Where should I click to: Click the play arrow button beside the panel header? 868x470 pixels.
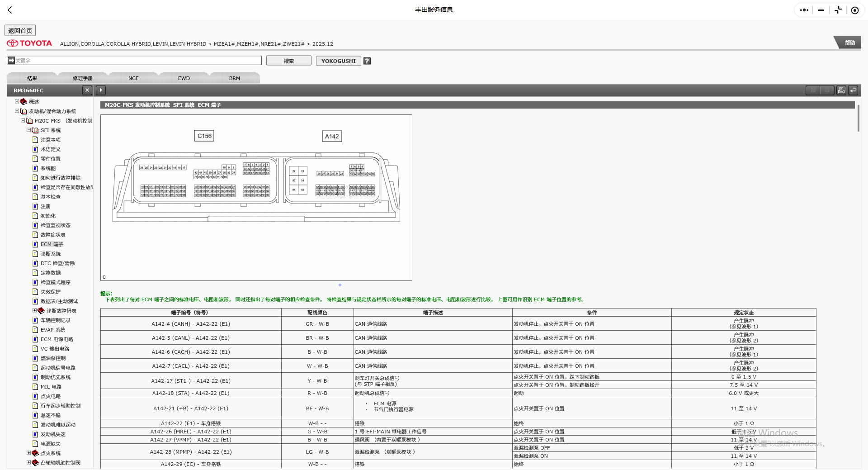101,90
